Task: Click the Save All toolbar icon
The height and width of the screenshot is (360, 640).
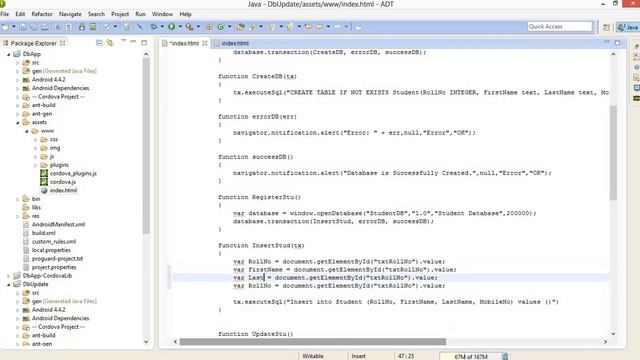Action: (x=34, y=27)
